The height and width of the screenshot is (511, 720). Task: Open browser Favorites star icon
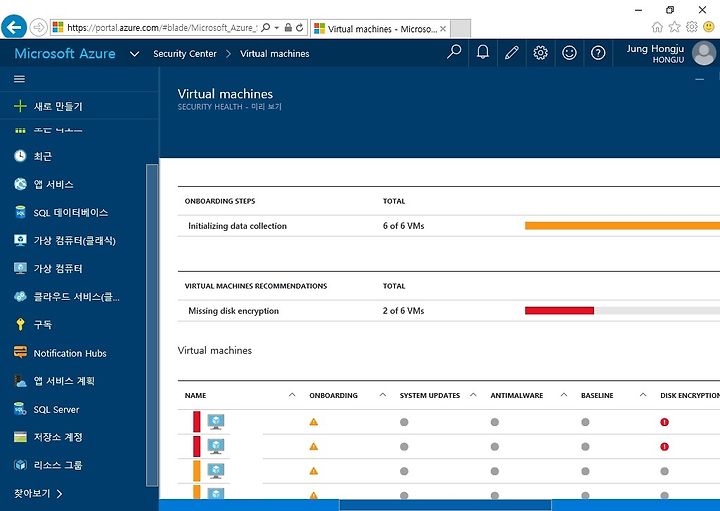[x=674, y=27]
